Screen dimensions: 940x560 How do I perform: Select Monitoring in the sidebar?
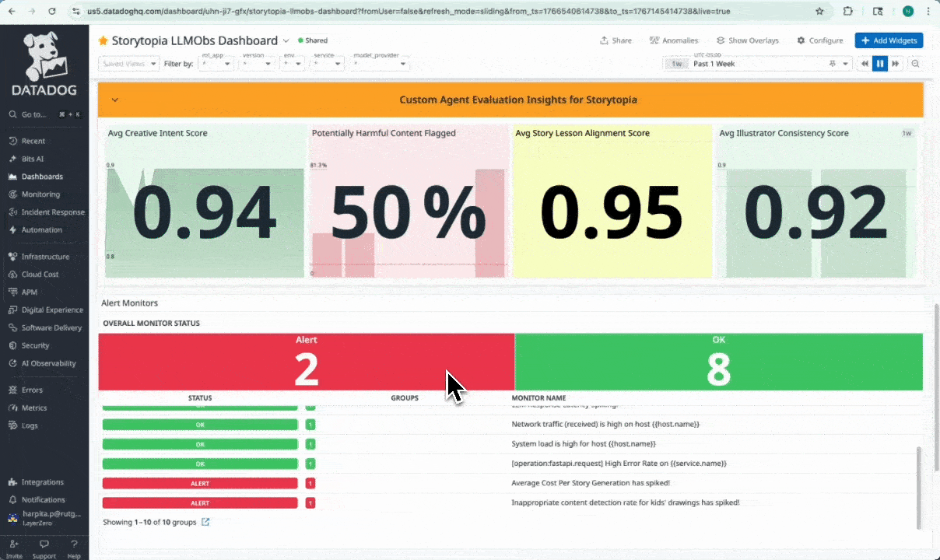click(x=40, y=194)
